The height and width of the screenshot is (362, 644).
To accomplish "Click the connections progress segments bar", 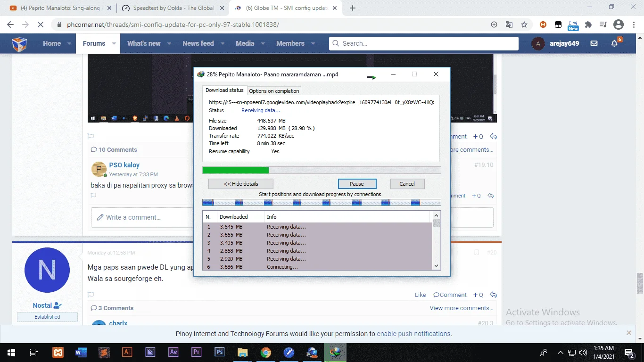I will [322, 202].
